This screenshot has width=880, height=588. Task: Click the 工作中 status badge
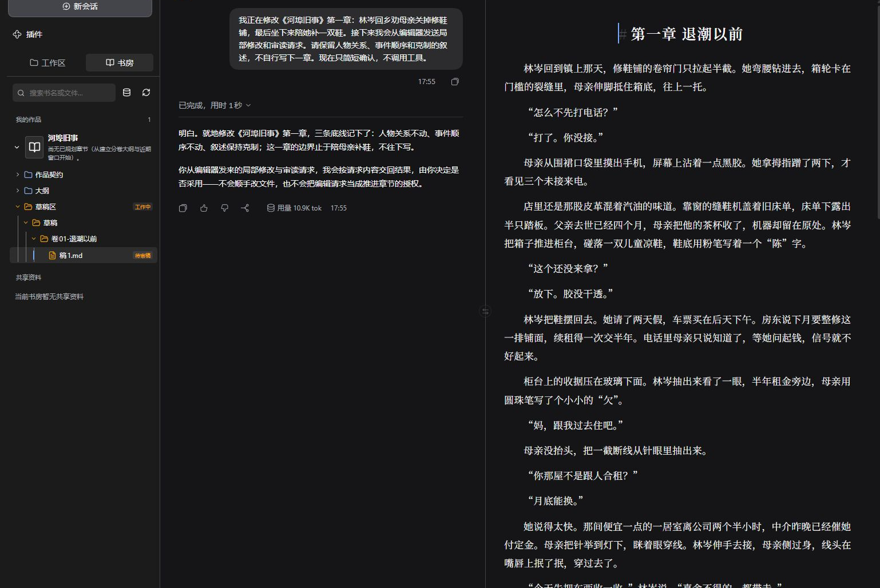(142, 207)
